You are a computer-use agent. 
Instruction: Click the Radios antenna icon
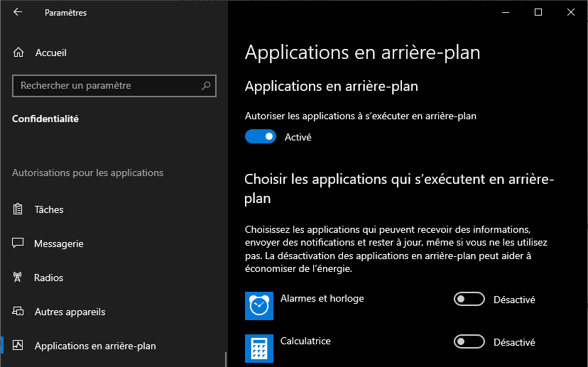(x=18, y=278)
